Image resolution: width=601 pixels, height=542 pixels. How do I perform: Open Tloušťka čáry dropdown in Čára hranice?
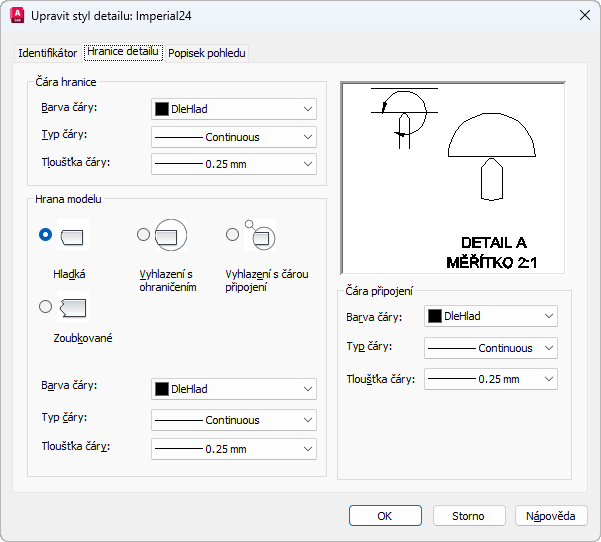click(x=234, y=164)
